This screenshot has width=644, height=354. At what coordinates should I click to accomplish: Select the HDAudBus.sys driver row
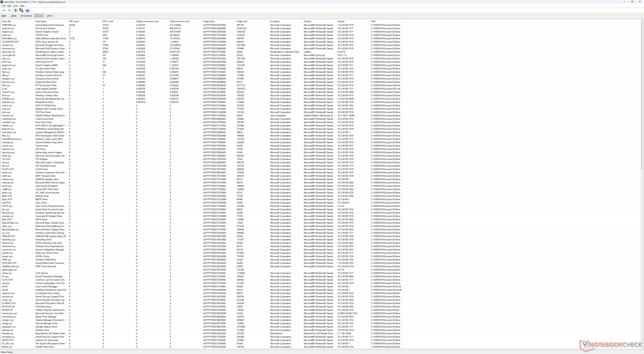[202, 39]
